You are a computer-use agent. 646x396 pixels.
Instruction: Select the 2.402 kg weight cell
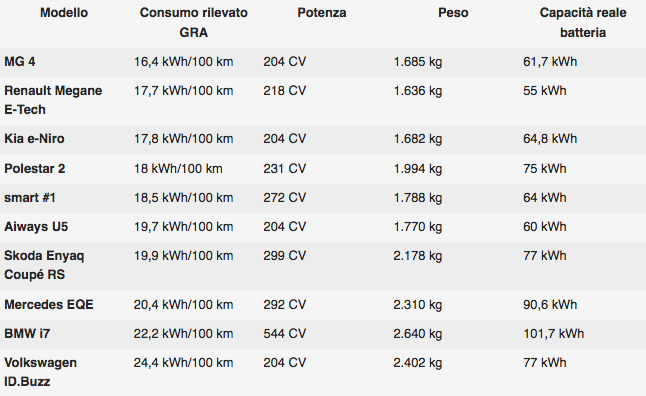(x=418, y=363)
